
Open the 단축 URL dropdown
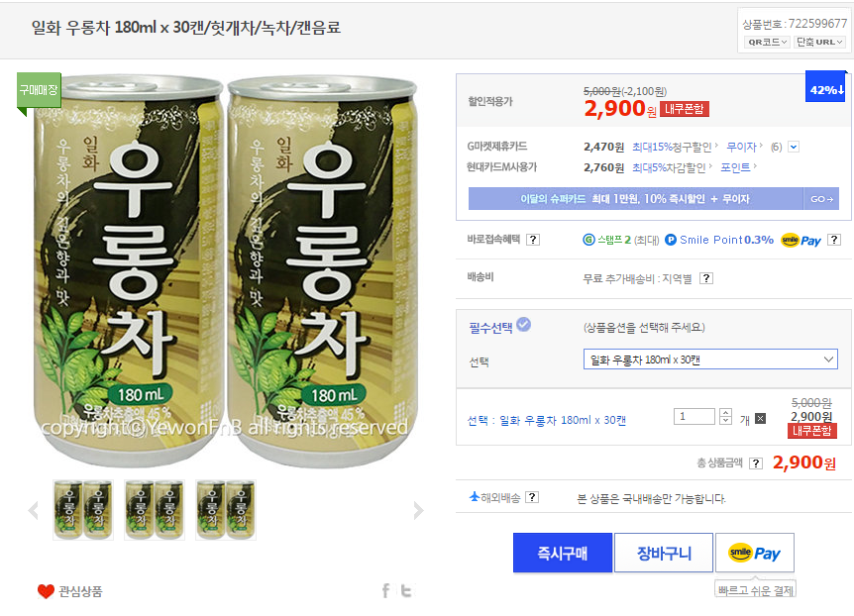820,42
